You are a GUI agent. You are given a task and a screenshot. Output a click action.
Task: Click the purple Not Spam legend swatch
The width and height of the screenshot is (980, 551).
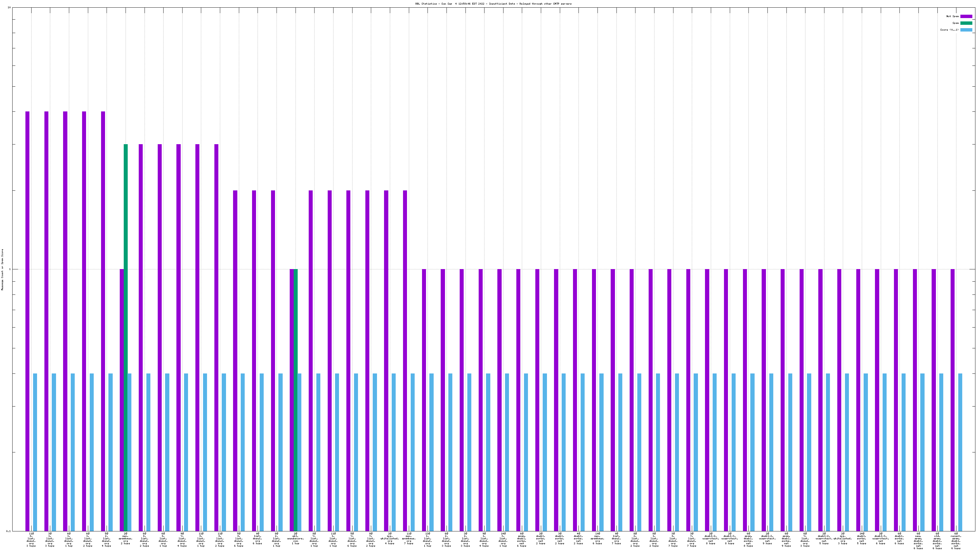coord(966,16)
